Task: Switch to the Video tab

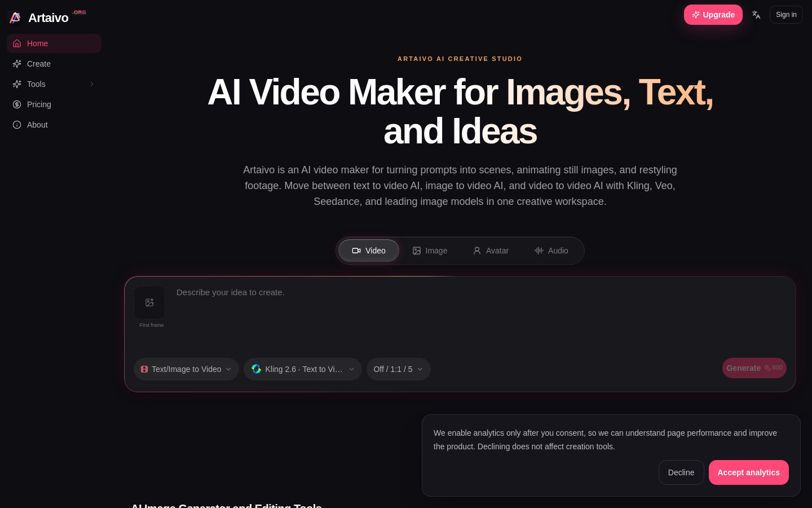Action: pos(369,251)
